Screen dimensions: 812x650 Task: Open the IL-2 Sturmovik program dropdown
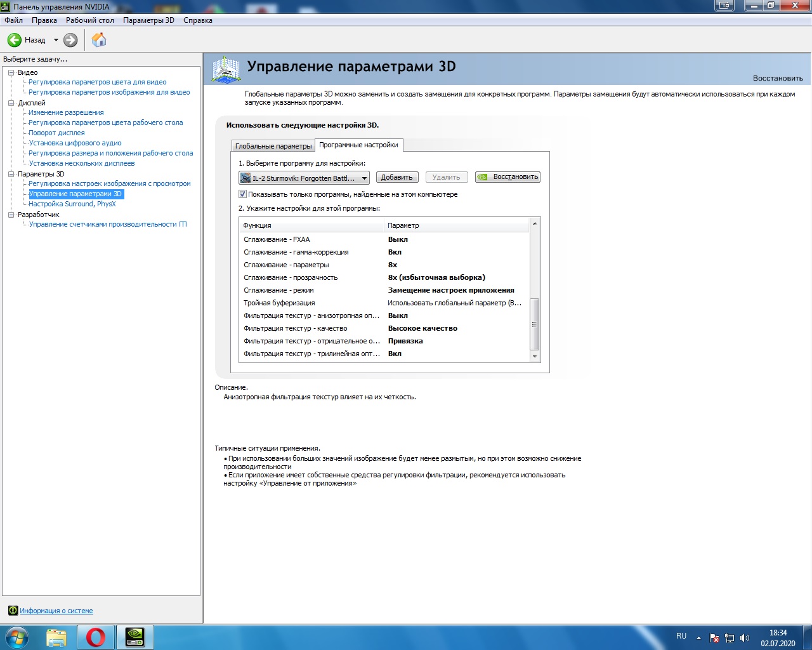[x=304, y=178]
